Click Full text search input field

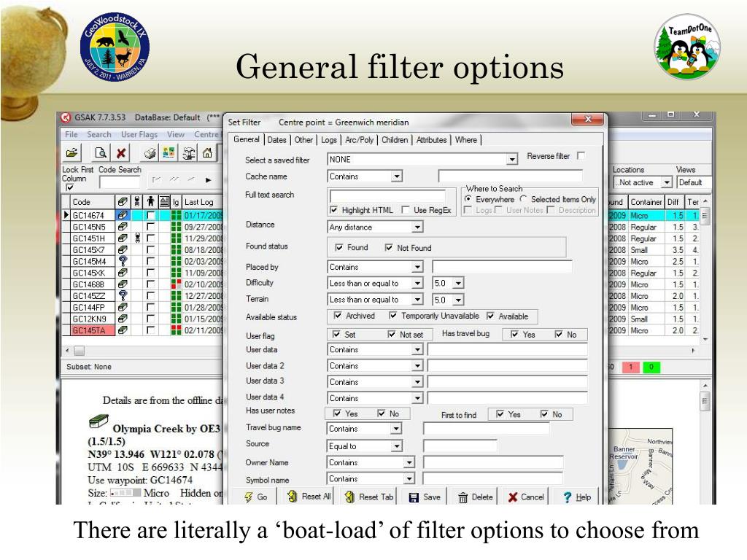click(x=387, y=195)
